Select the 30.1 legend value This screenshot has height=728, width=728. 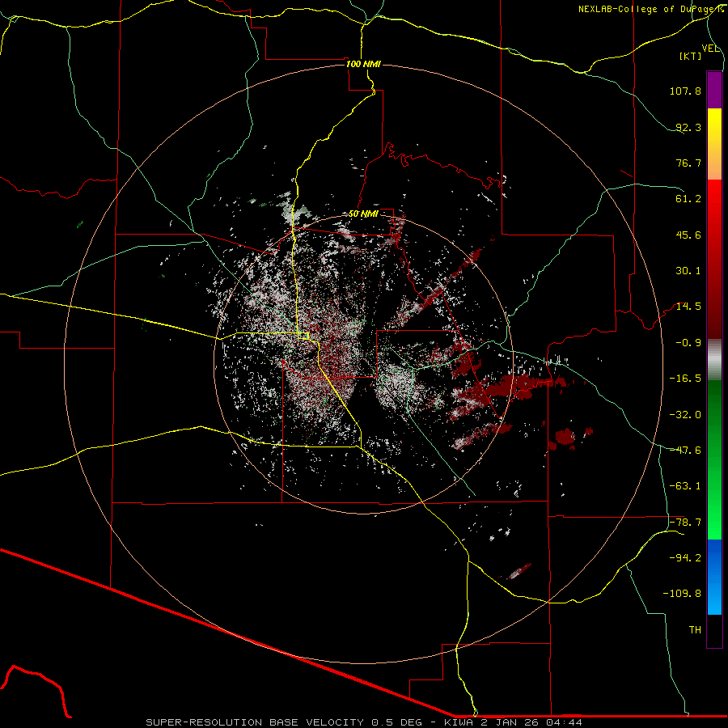(x=688, y=271)
